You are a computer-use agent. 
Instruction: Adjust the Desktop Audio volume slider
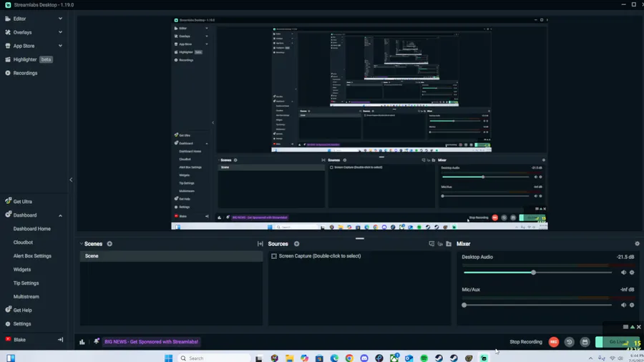(537, 273)
